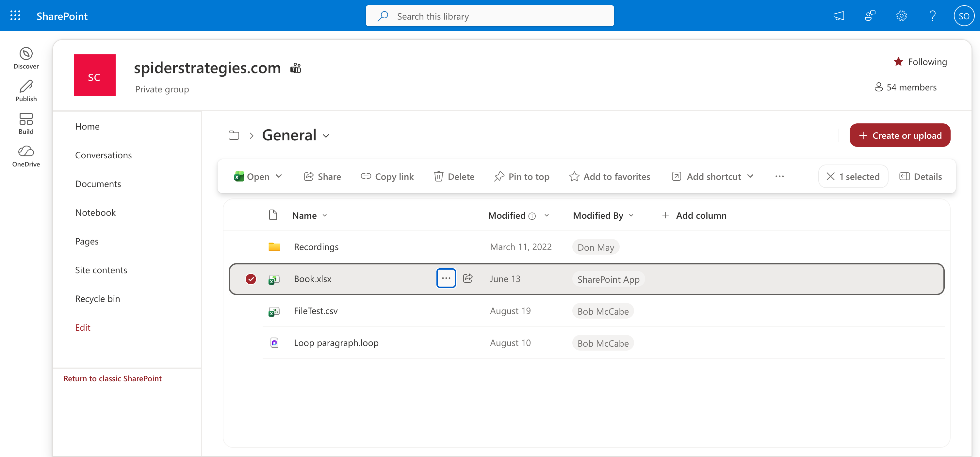
Task: Click the share icon on Book.xlsx row
Action: pyautogui.click(x=468, y=278)
